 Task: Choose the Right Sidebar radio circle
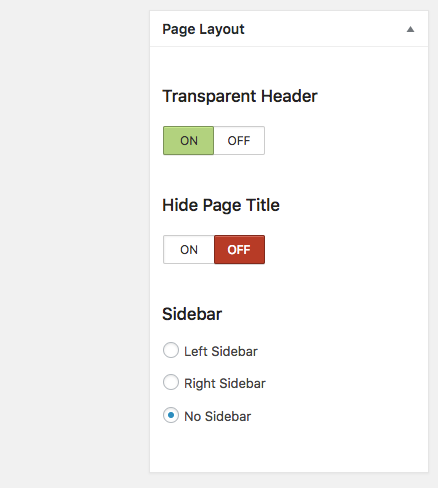pos(171,382)
